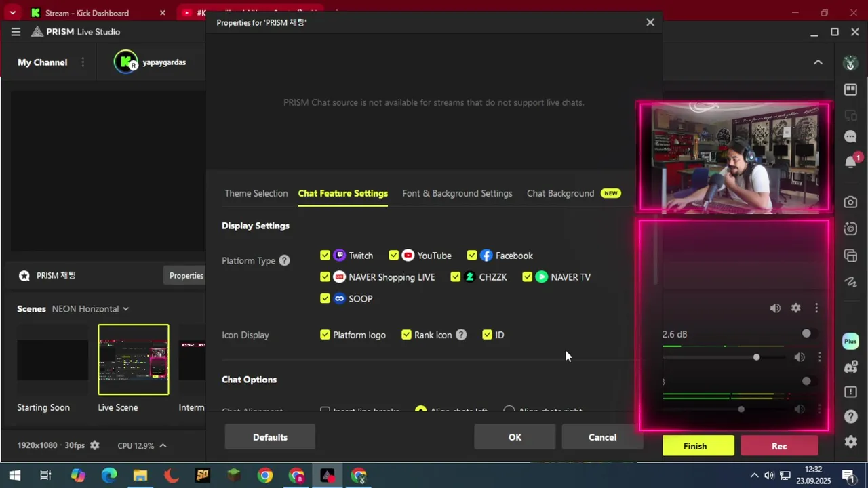Open Windows Start menu
This screenshot has height=488, width=868.
click(15, 476)
